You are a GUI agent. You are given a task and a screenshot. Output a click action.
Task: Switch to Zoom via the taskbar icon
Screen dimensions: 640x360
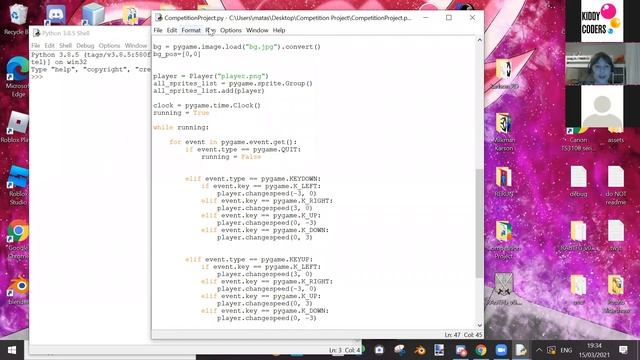pyautogui.click(x=501, y=350)
